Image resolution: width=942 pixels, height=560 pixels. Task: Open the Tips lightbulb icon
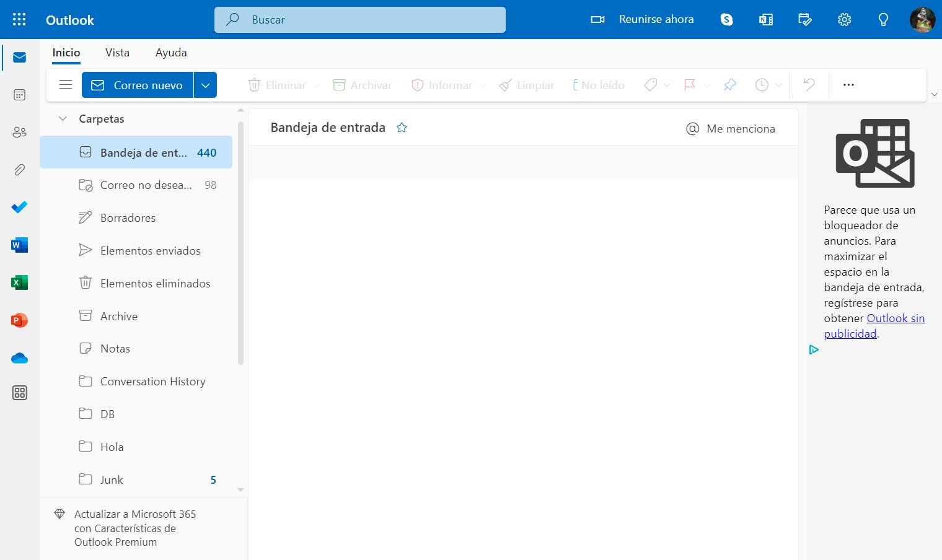(883, 19)
